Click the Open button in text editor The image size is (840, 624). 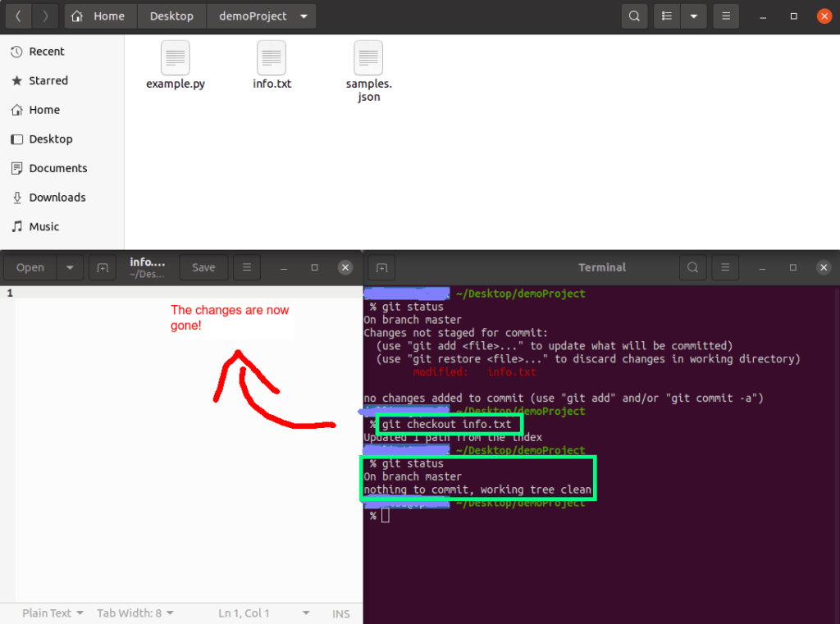[x=30, y=267]
